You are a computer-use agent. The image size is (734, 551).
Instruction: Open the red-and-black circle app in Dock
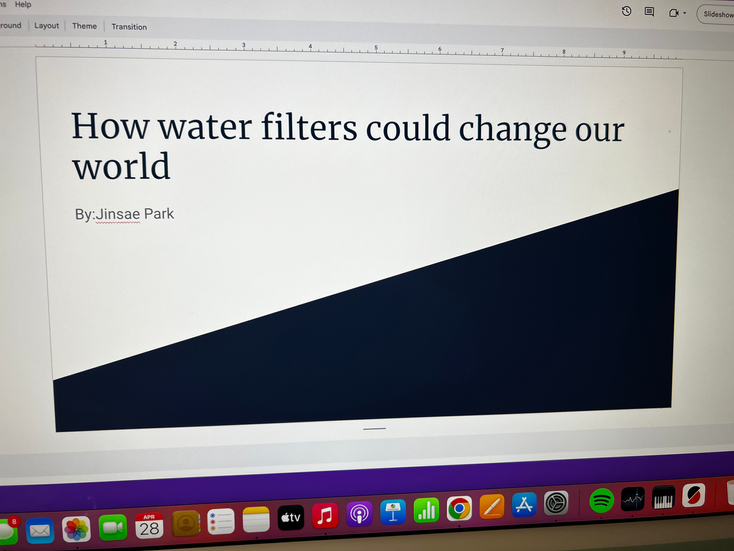click(x=694, y=495)
